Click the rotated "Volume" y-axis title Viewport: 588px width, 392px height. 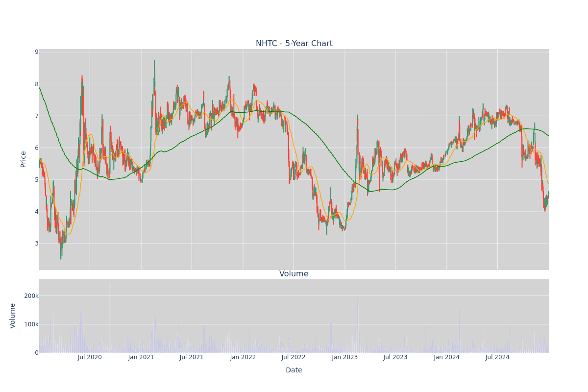pyautogui.click(x=13, y=316)
